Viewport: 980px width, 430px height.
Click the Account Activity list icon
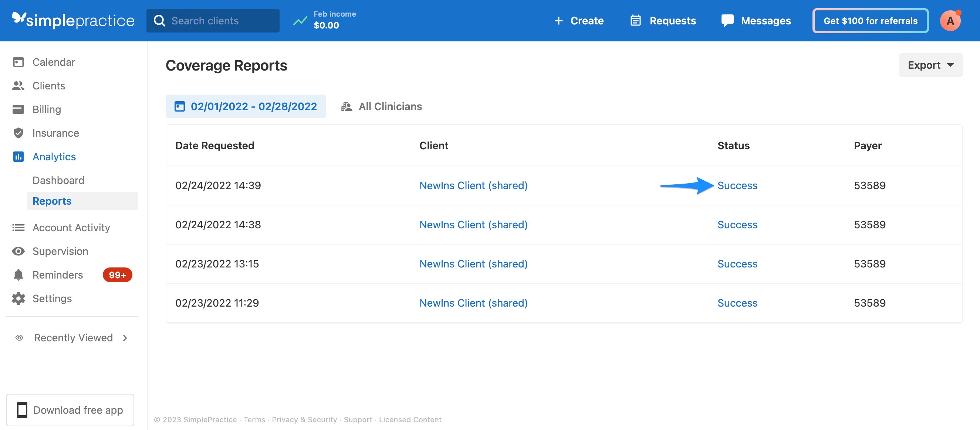tap(18, 227)
